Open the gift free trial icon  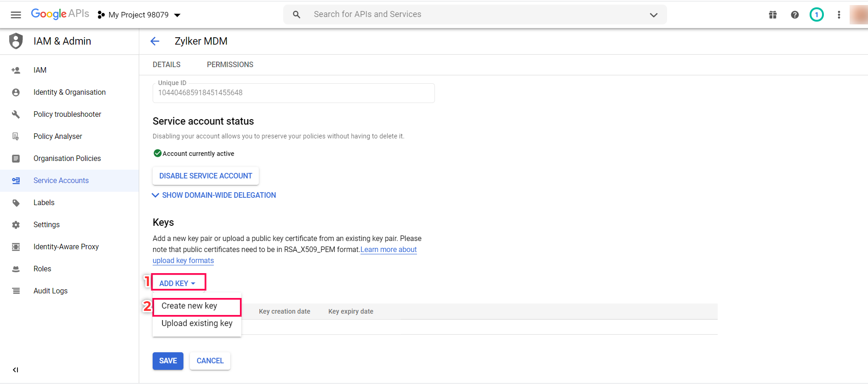click(x=773, y=15)
